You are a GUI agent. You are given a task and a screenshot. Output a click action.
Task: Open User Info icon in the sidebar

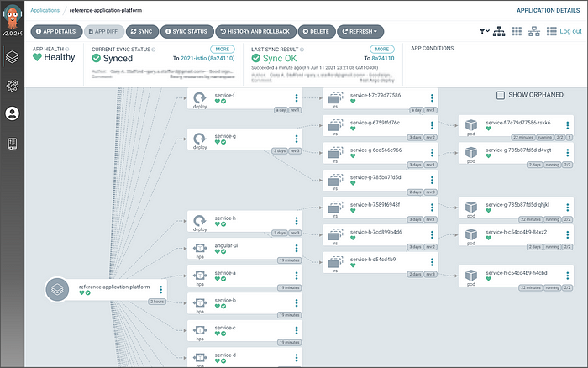[12, 113]
